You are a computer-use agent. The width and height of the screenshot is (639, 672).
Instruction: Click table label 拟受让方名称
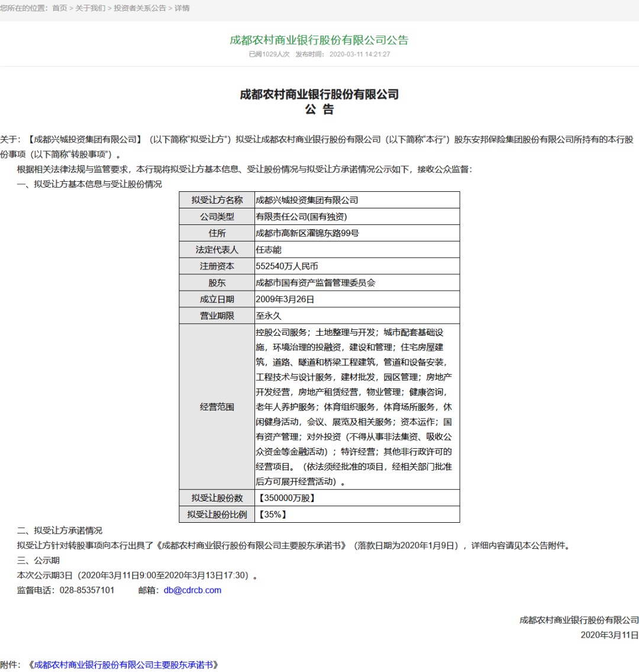click(217, 200)
